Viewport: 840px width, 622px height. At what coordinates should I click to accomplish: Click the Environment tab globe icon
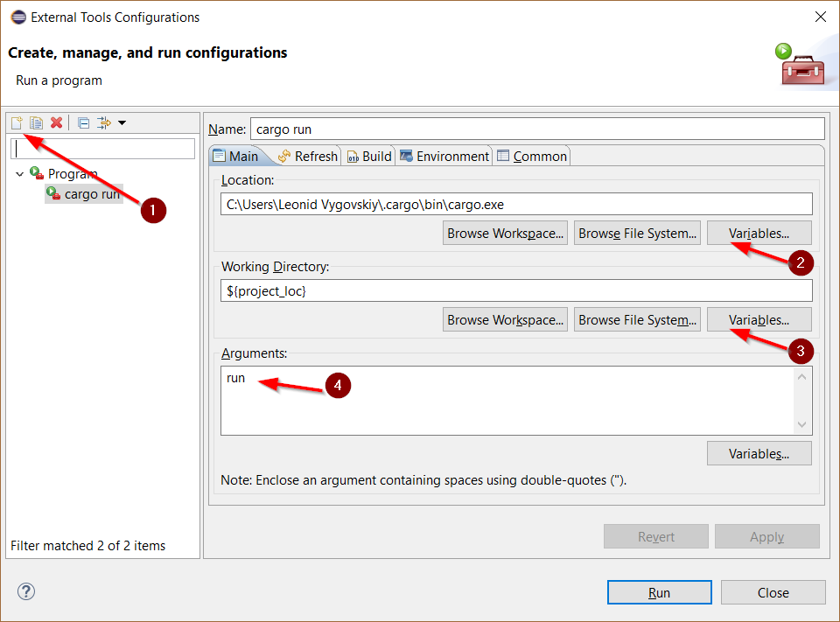408,156
